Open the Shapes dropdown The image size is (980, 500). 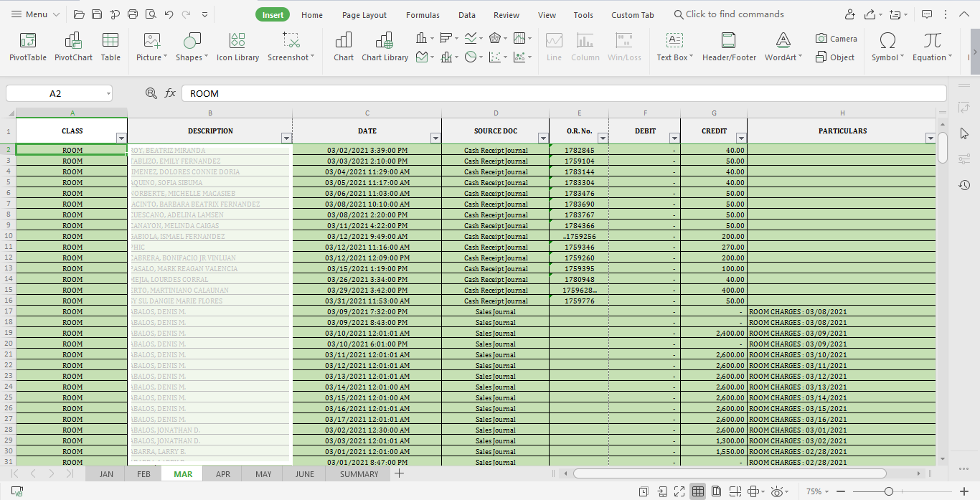(192, 57)
